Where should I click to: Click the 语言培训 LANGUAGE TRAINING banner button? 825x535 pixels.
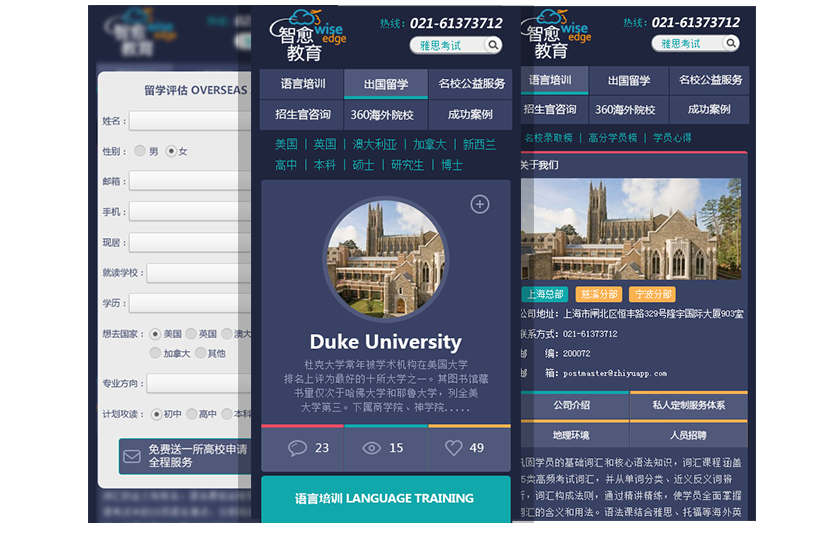tap(385, 498)
